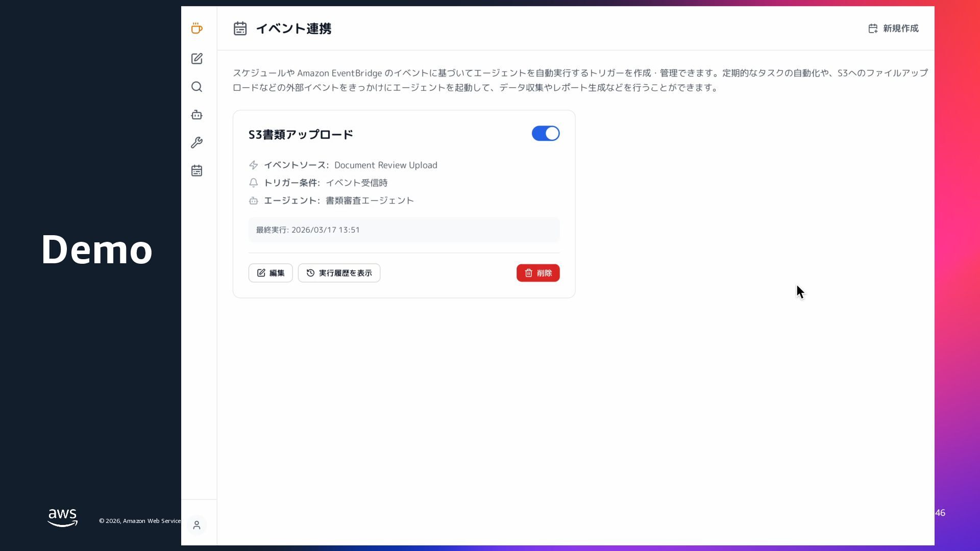The height and width of the screenshot is (551, 980).
Task: Open the user profile icon
Action: (x=197, y=525)
